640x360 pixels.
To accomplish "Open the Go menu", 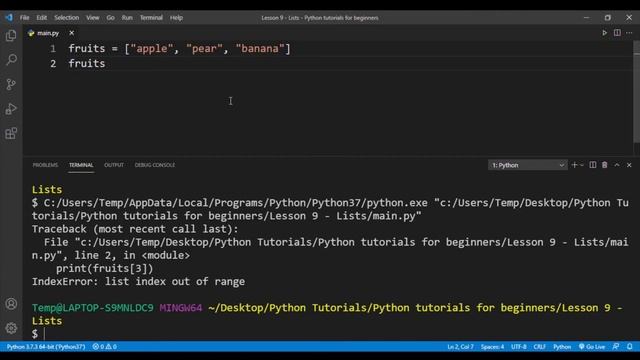I will 111,18.
